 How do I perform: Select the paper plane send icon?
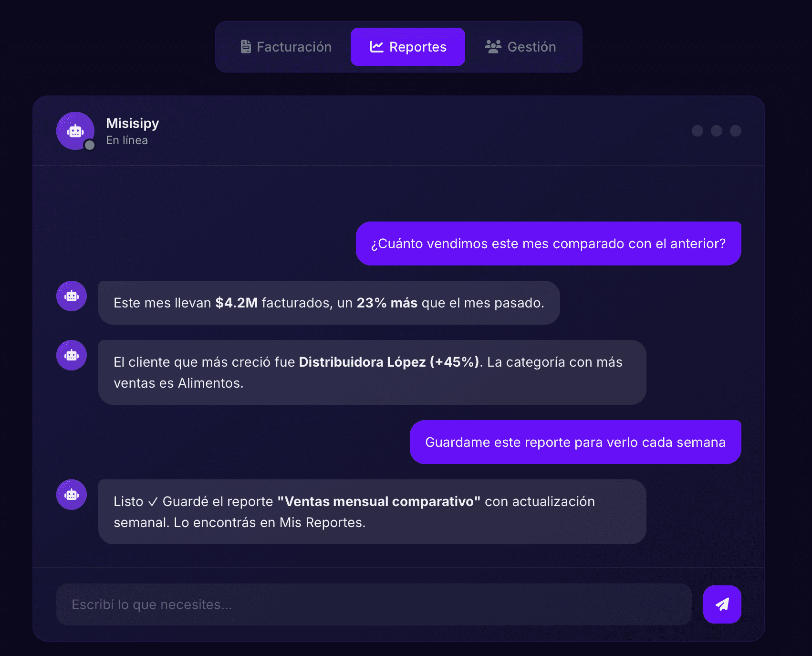point(722,604)
